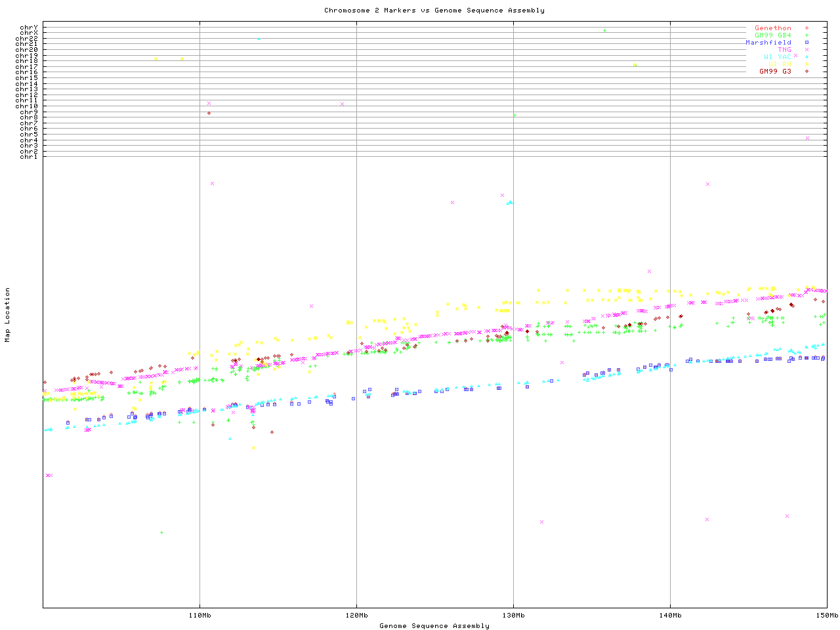
Task: Click the 150Mb x-axis tick label
Action: click(826, 616)
